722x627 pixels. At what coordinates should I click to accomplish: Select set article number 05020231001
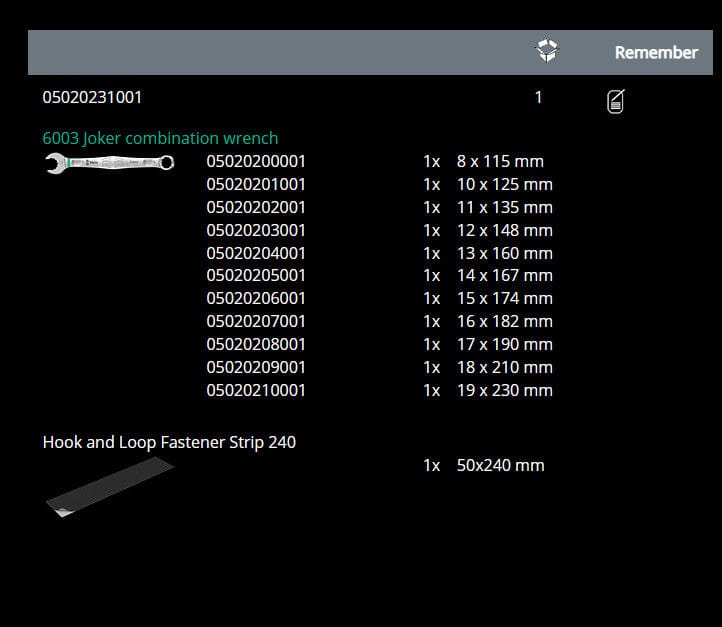pyautogui.click(x=92, y=98)
